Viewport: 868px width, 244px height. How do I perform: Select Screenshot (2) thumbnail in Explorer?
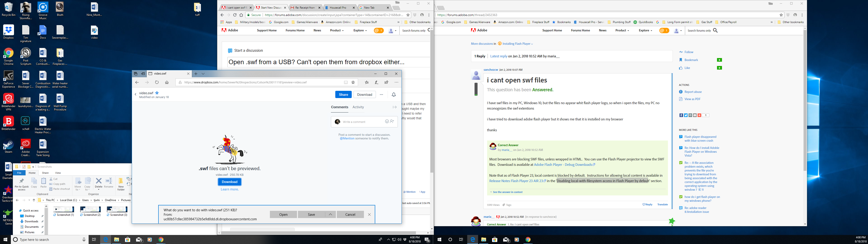point(90,211)
